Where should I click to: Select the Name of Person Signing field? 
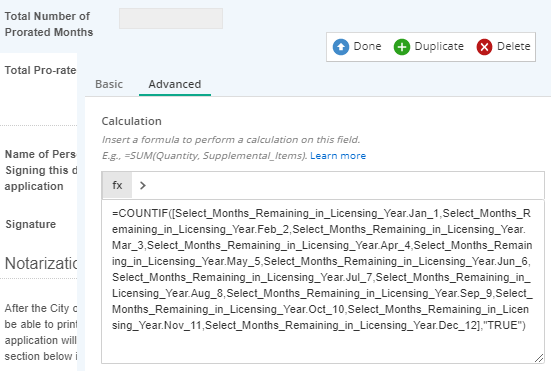tap(40, 170)
